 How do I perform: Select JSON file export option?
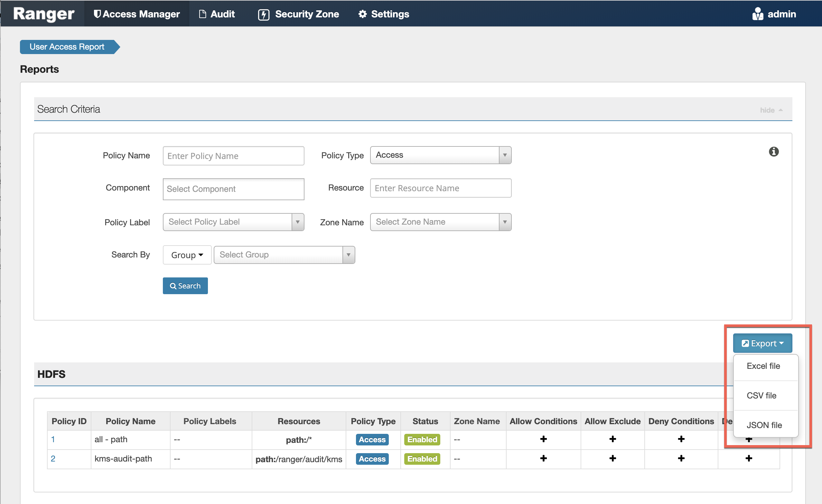click(764, 425)
